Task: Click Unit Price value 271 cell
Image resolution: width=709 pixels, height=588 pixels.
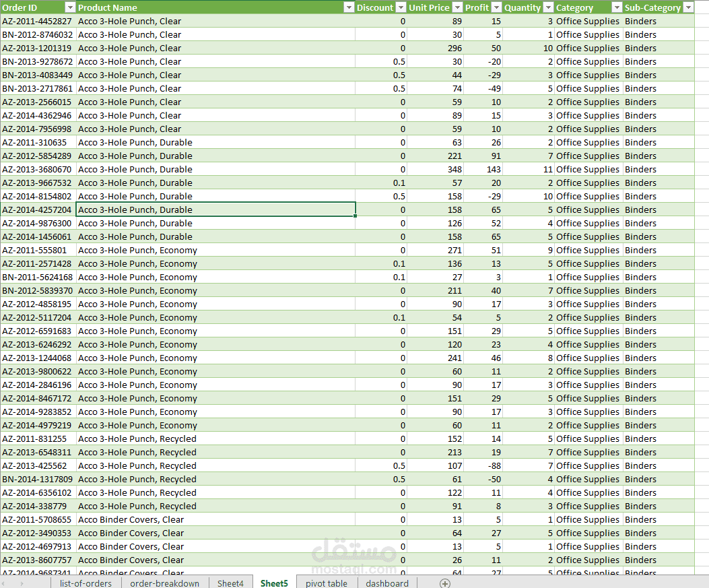Action: tap(435, 250)
